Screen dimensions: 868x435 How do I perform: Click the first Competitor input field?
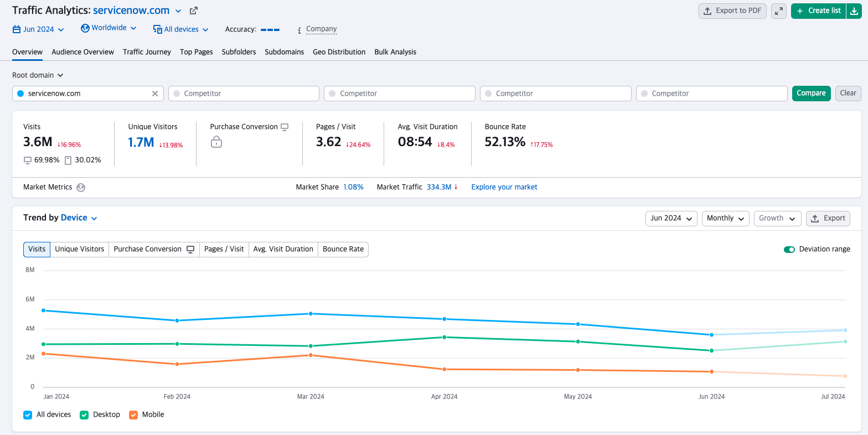point(244,94)
